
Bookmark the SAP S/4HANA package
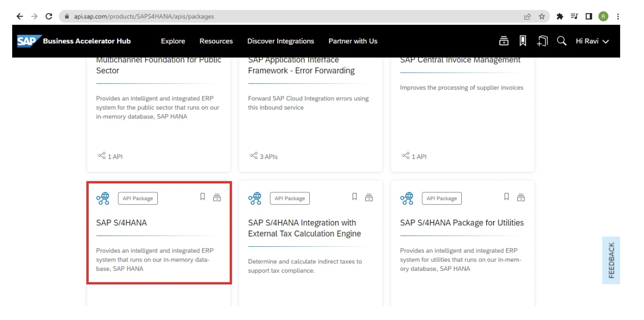click(x=203, y=197)
